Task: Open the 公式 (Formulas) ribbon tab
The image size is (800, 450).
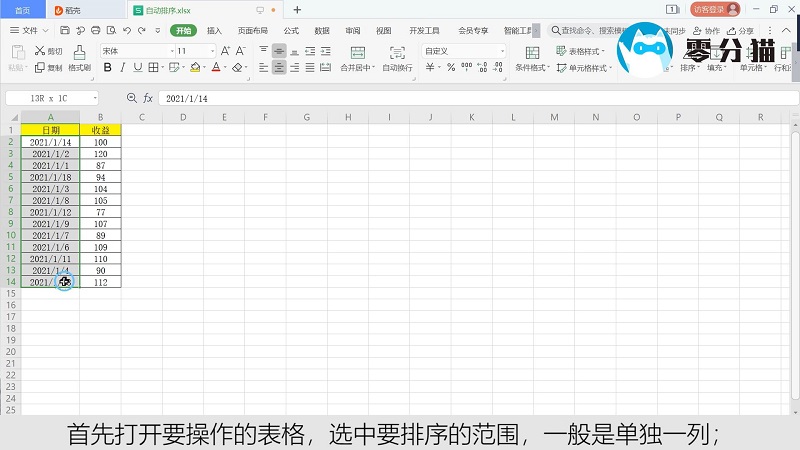Action: (x=291, y=31)
